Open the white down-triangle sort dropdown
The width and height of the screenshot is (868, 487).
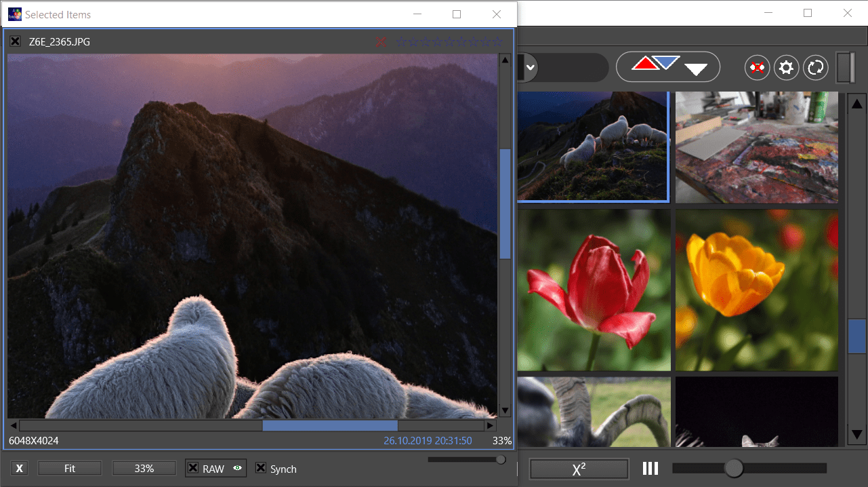696,69
